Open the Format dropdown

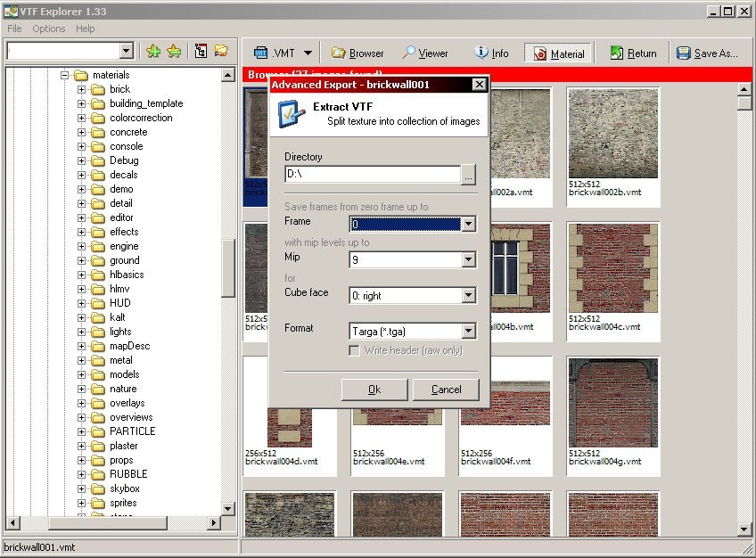468,331
